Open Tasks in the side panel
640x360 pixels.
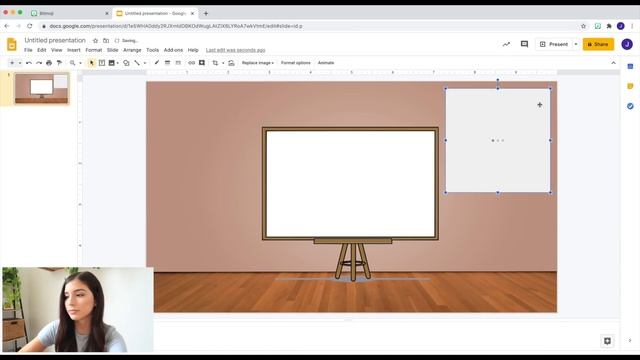630,106
